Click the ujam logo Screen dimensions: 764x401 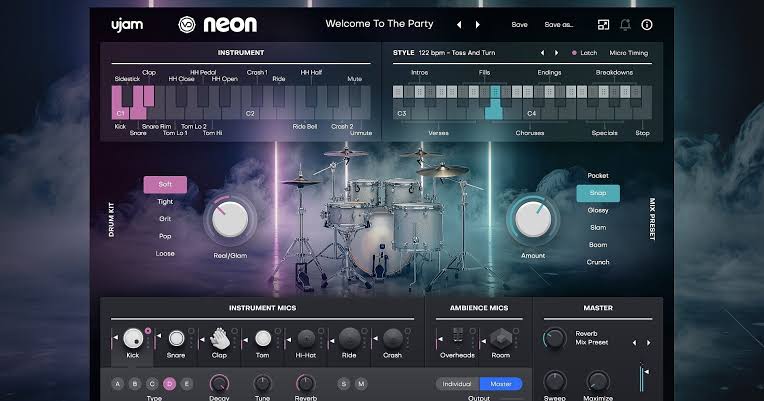click(127, 25)
